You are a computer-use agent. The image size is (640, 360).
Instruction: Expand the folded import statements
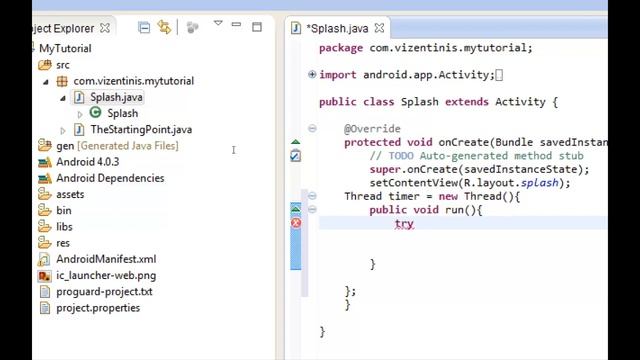pos(312,74)
